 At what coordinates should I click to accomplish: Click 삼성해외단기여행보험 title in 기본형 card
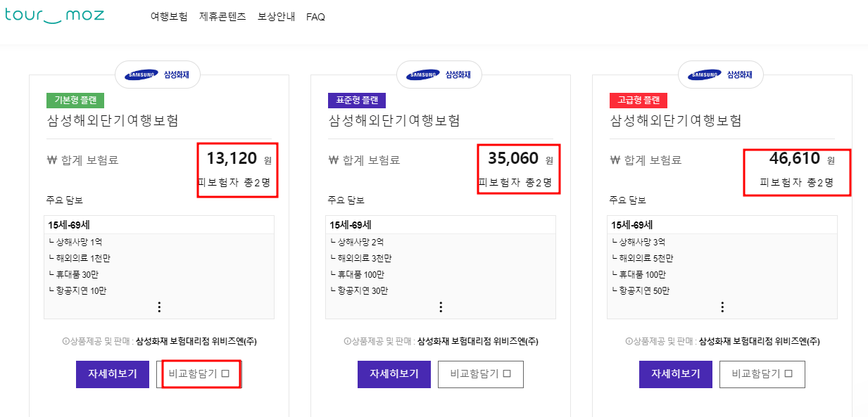(113, 120)
